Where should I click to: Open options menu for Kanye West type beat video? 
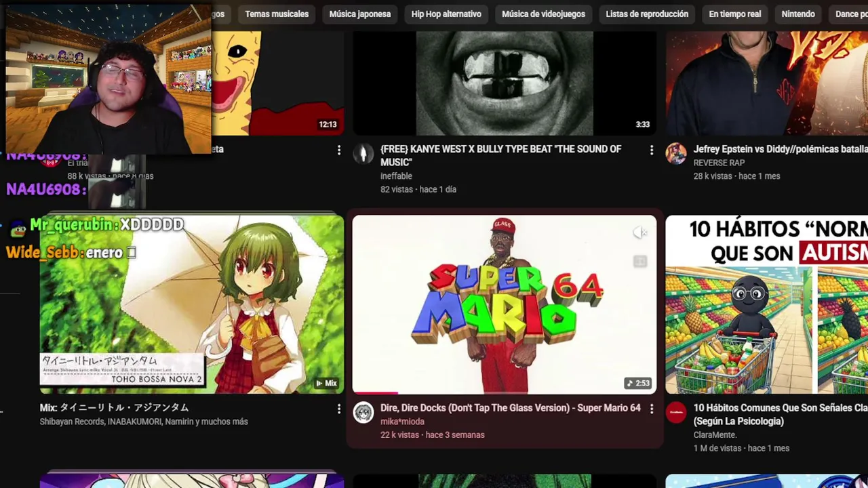point(652,150)
